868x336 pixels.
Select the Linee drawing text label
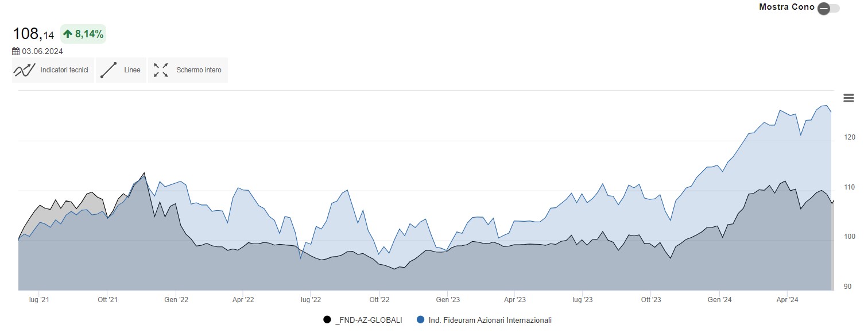[132, 70]
